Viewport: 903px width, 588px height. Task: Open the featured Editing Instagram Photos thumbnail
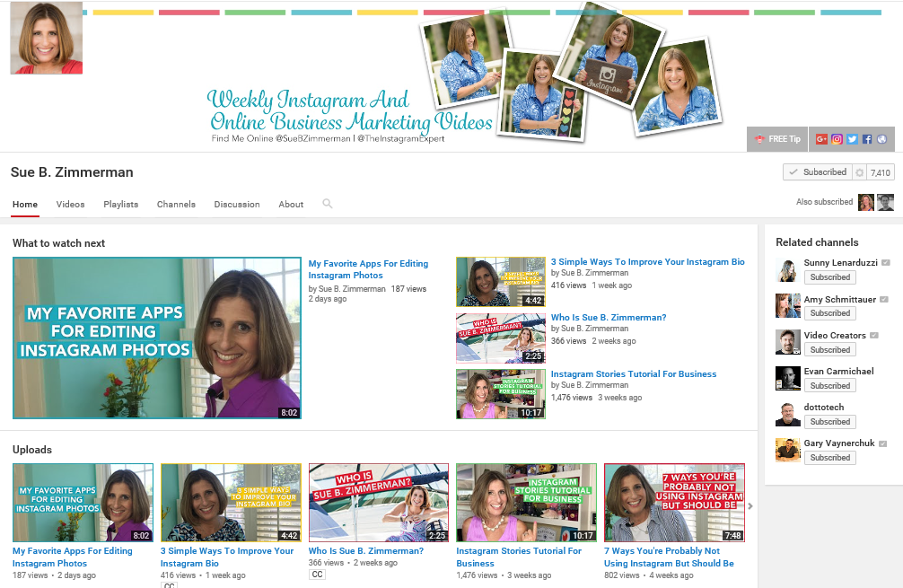[156, 338]
